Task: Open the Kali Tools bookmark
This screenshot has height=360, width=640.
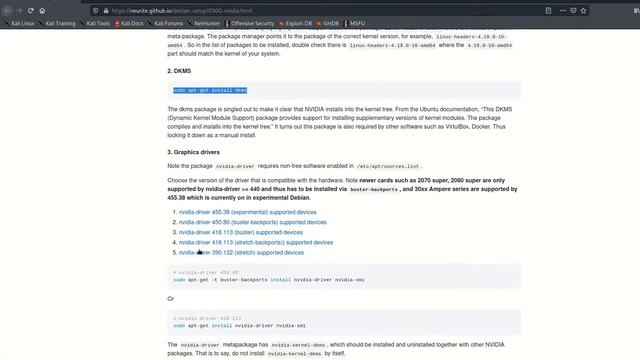Action: 95,23
